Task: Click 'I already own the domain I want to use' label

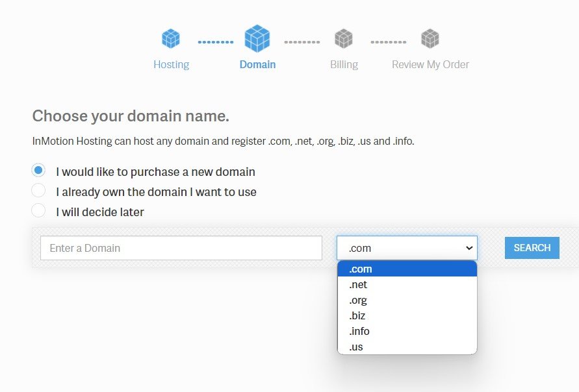Action: (156, 191)
